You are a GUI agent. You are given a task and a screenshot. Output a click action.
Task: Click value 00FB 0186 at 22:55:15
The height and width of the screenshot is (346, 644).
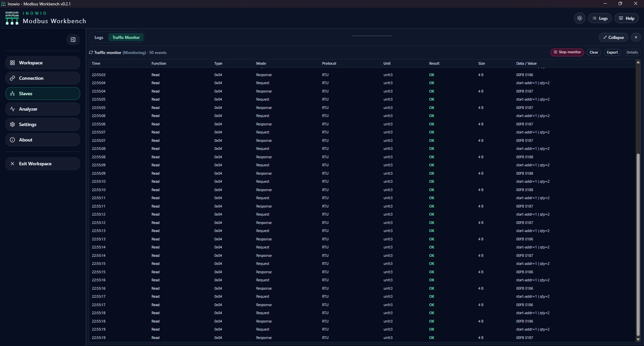525,272
